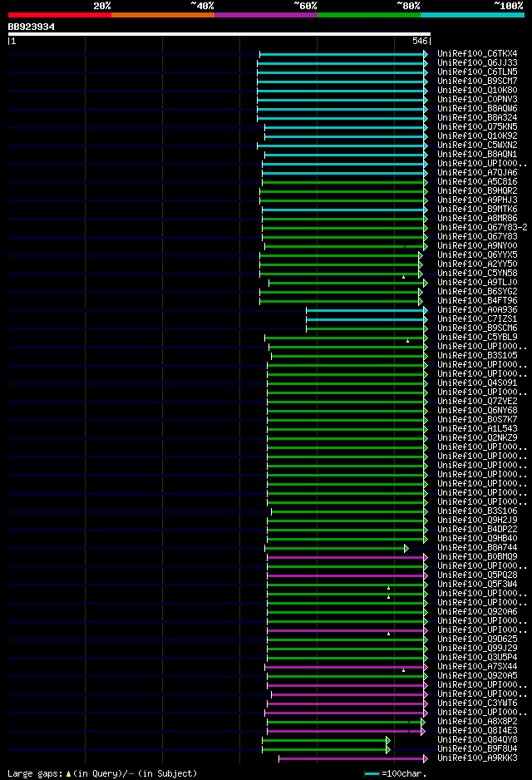Select the UniRef100_B6SYG2 label

point(477,291)
